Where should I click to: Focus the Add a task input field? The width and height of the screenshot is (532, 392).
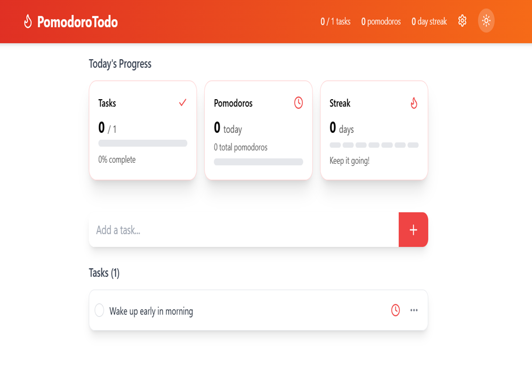[x=244, y=230]
